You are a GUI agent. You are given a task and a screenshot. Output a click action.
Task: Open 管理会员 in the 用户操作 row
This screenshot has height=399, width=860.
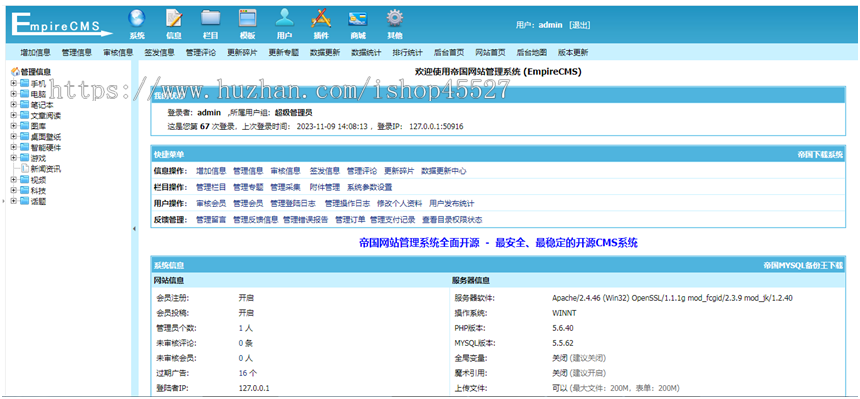coord(248,203)
